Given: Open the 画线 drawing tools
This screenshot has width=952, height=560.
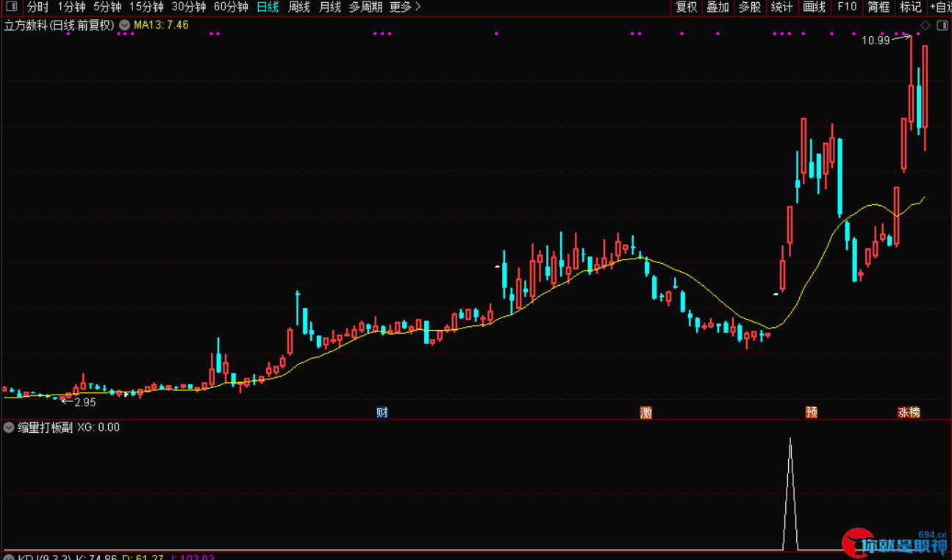Looking at the screenshot, I should tap(814, 7).
